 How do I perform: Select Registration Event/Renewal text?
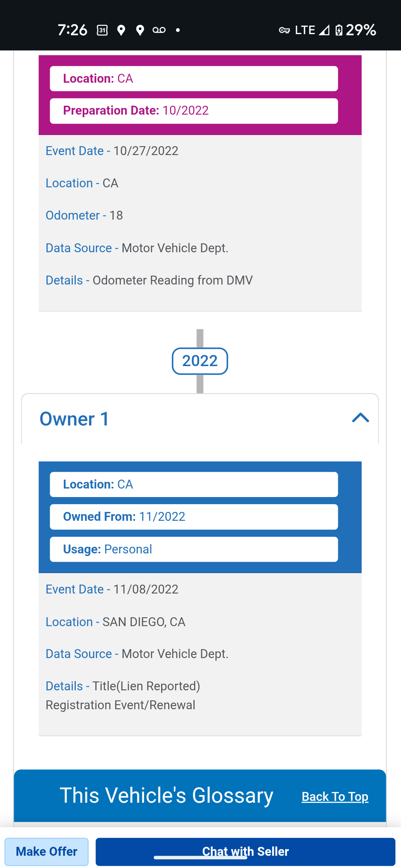[120, 705]
